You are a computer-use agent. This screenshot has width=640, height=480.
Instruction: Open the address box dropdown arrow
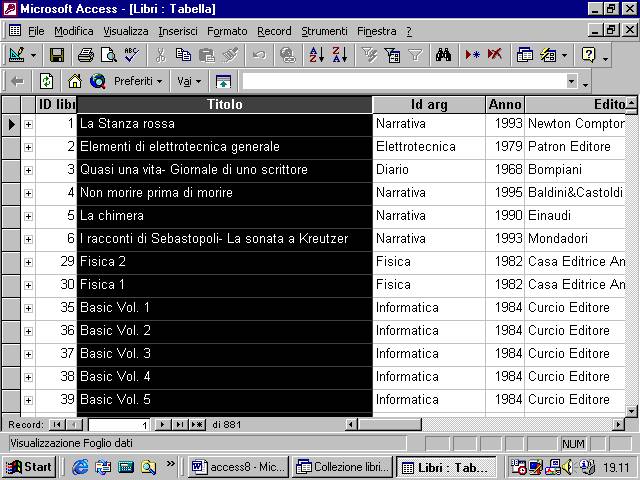572,81
